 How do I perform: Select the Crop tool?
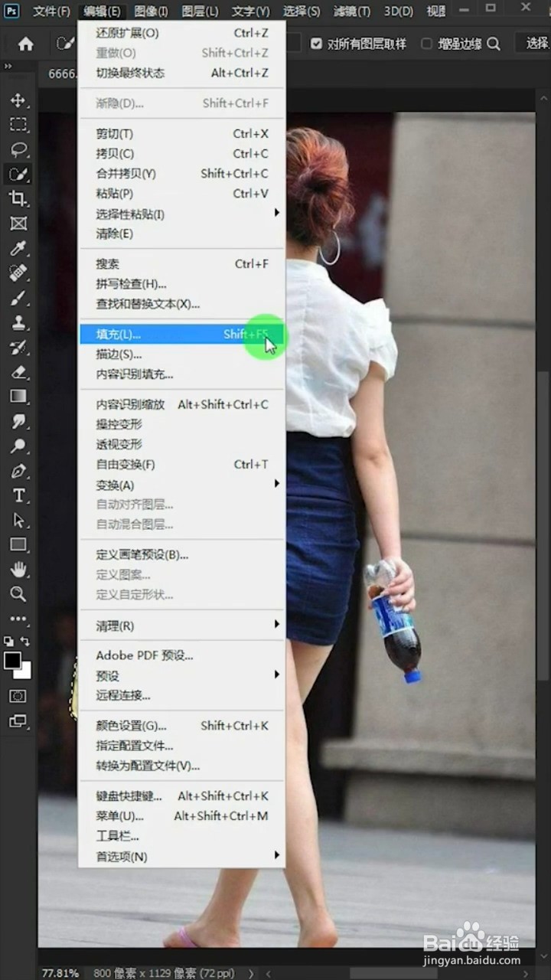click(x=18, y=198)
